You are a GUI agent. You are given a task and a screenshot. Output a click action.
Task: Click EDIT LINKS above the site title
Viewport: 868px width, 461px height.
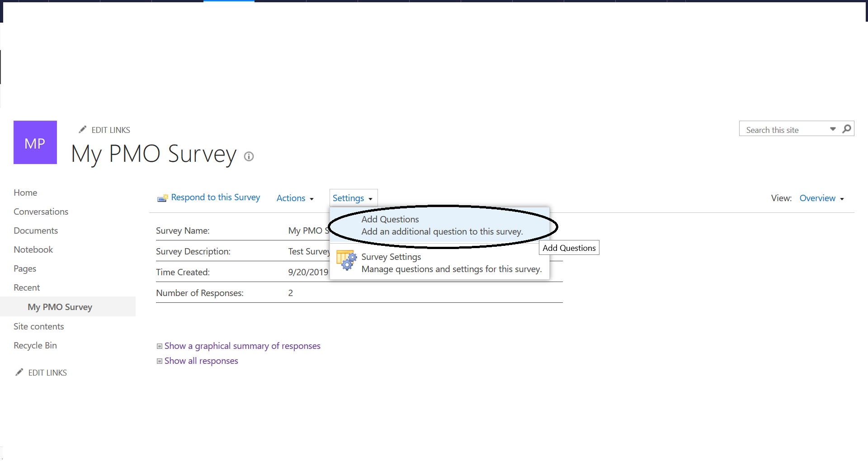point(111,130)
